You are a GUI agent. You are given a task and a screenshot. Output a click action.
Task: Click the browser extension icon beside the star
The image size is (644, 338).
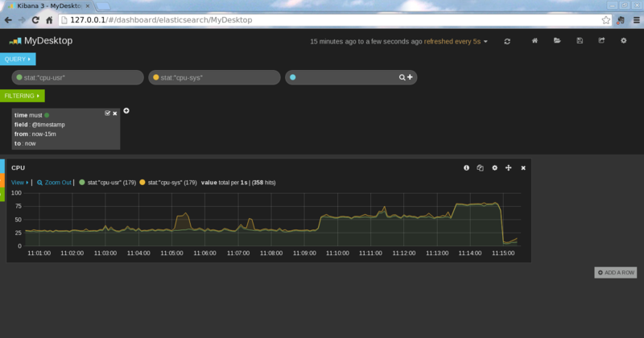click(x=621, y=20)
